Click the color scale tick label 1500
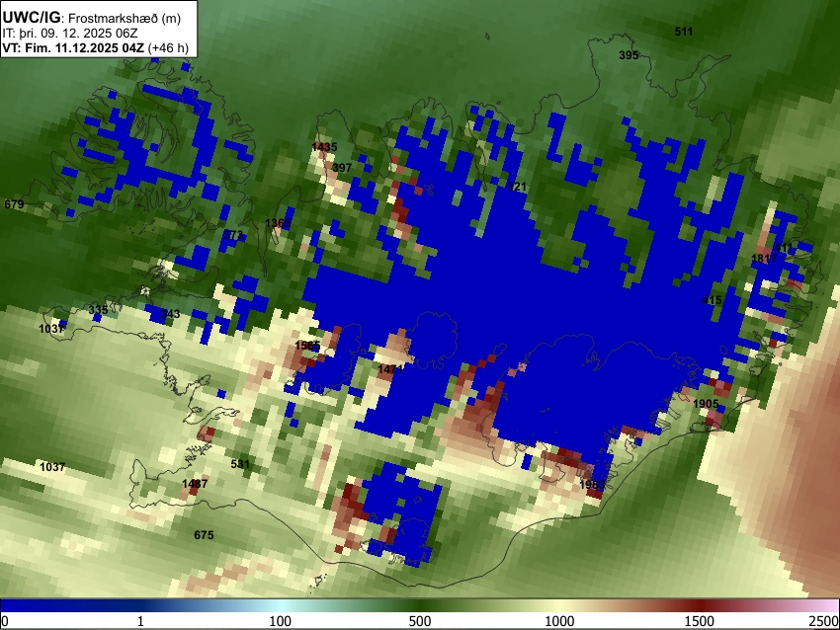840x630 pixels. tap(700, 621)
